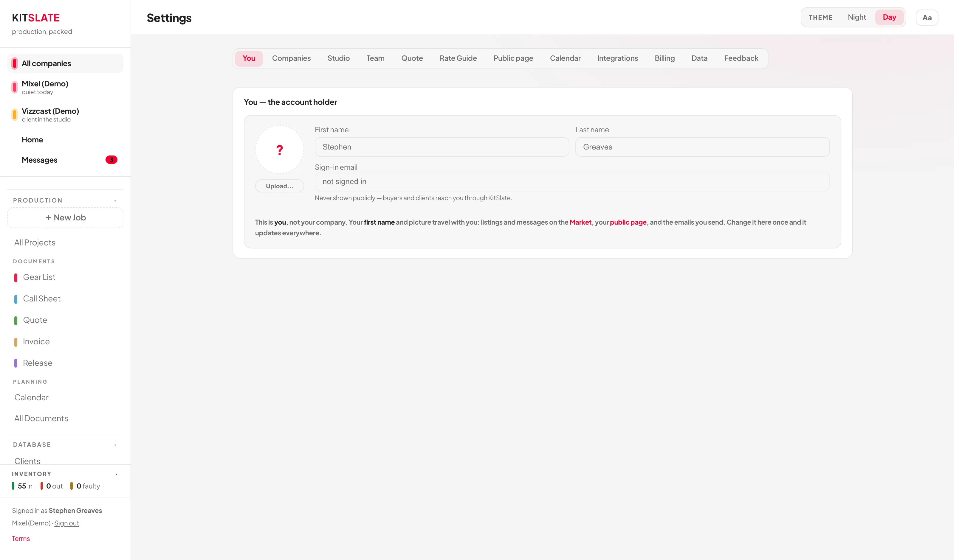954x560 pixels.
Task: Open the Rate Guide tab
Action: (458, 58)
